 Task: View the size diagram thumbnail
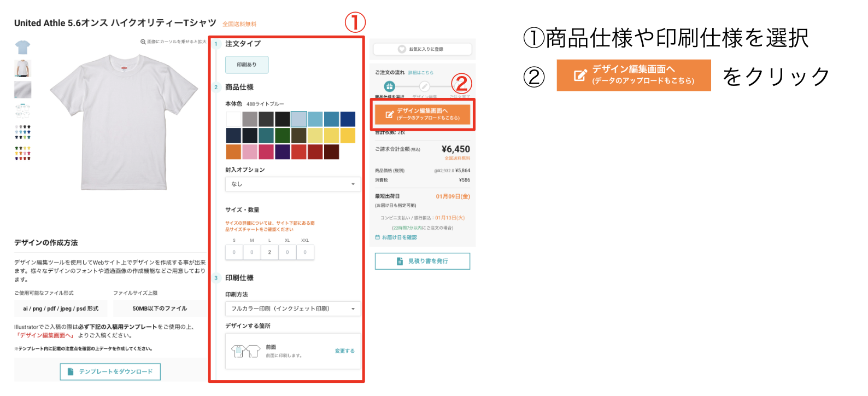click(23, 110)
